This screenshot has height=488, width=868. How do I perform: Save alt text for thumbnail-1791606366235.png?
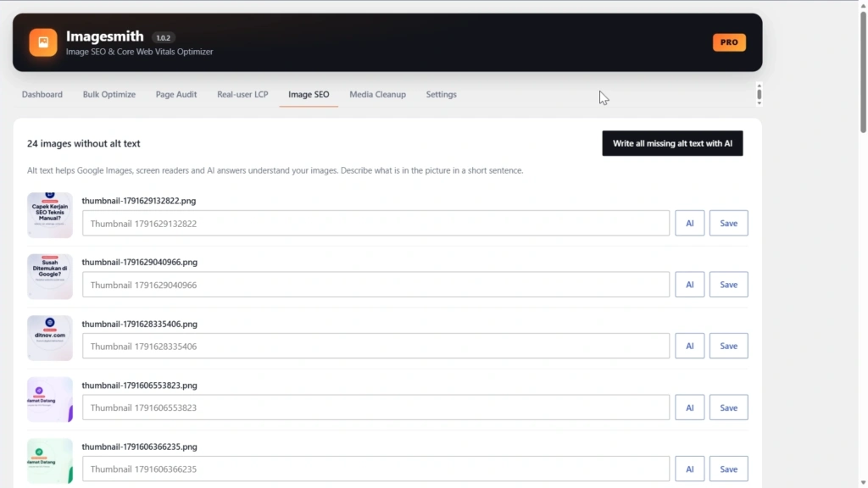coord(728,469)
